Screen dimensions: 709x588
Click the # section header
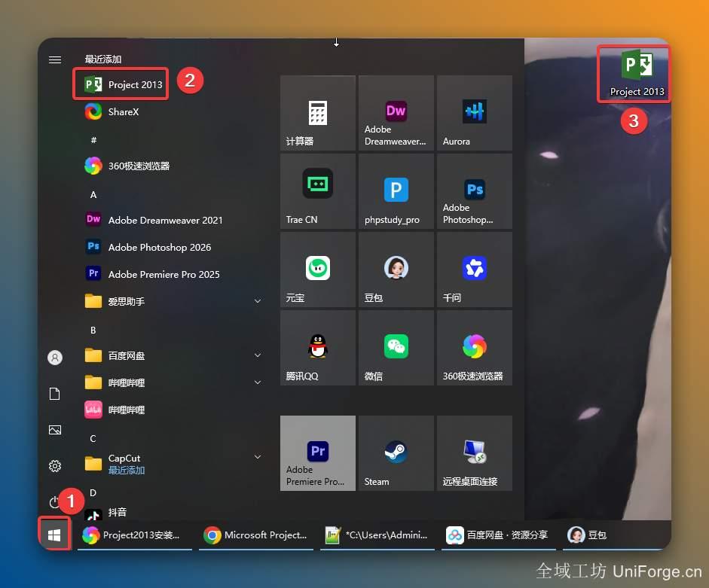(x=93, y=141)
